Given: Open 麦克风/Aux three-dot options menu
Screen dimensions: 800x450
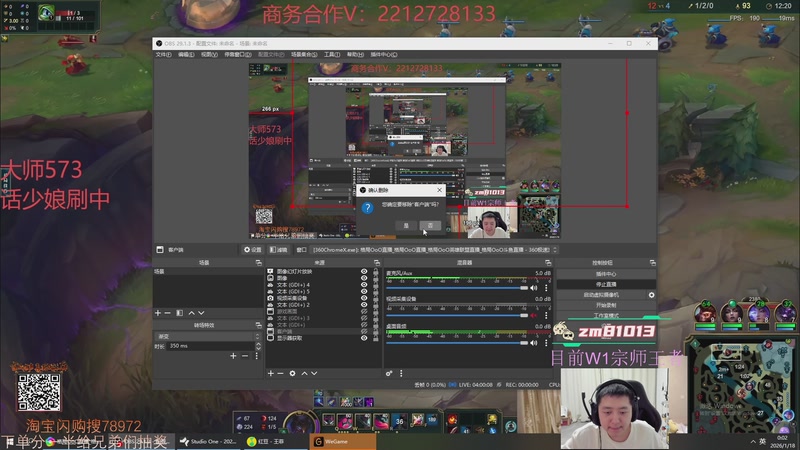Looking at the screenshot, I should tap(546, 288).
